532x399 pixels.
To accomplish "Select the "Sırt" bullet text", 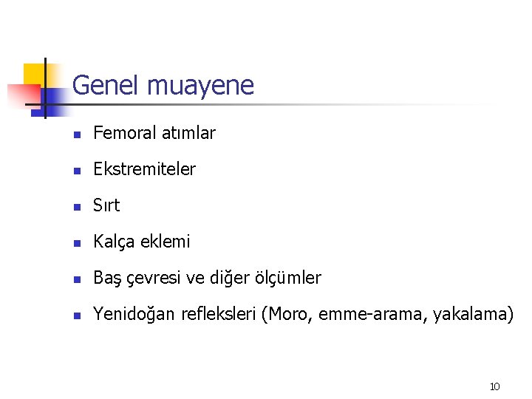I will pyautogui.click(x=106, y=205).
